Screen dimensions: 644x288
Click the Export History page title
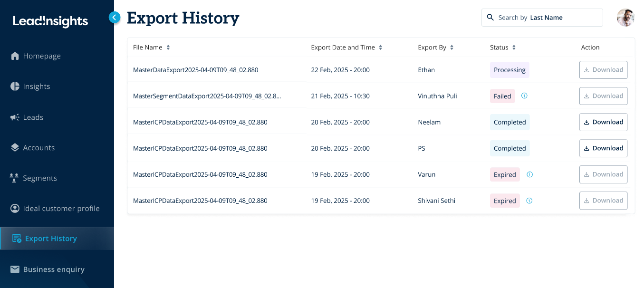pyautogui.click(x=183, y=18)
